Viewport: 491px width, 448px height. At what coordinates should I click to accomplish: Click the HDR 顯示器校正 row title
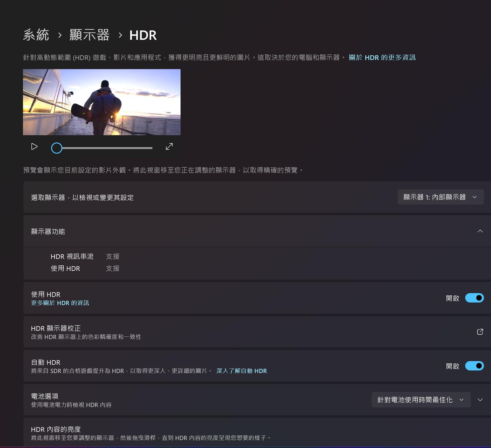point(56,328)
